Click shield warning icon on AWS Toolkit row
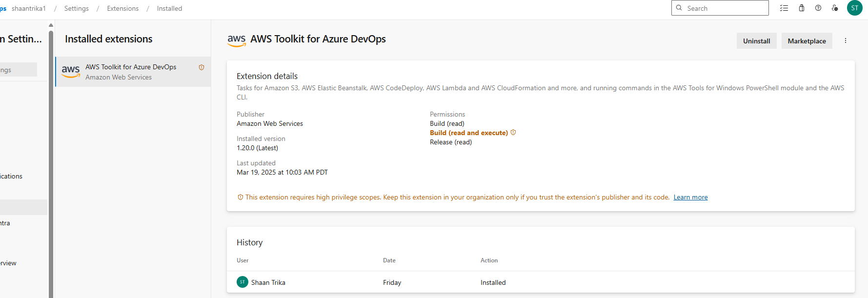The height and width of the screenshot is (298, 868). pos(202,67)
